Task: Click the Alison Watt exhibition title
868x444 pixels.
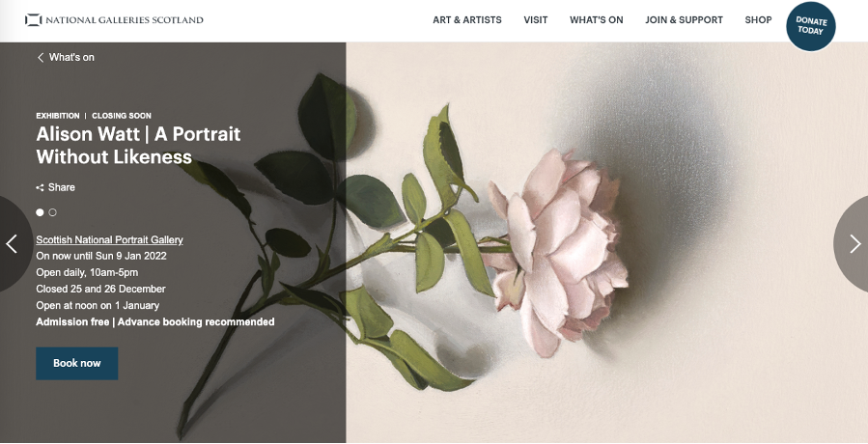Action: (138, 145)
